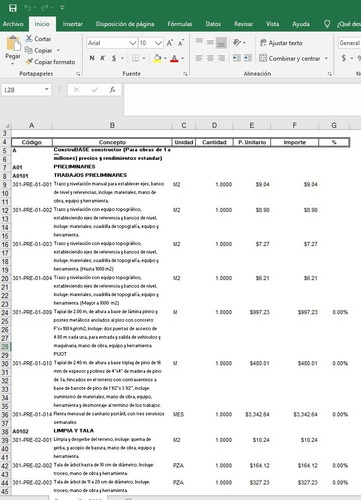
Task: Align cell text right
Action: (x=221, y=58)
